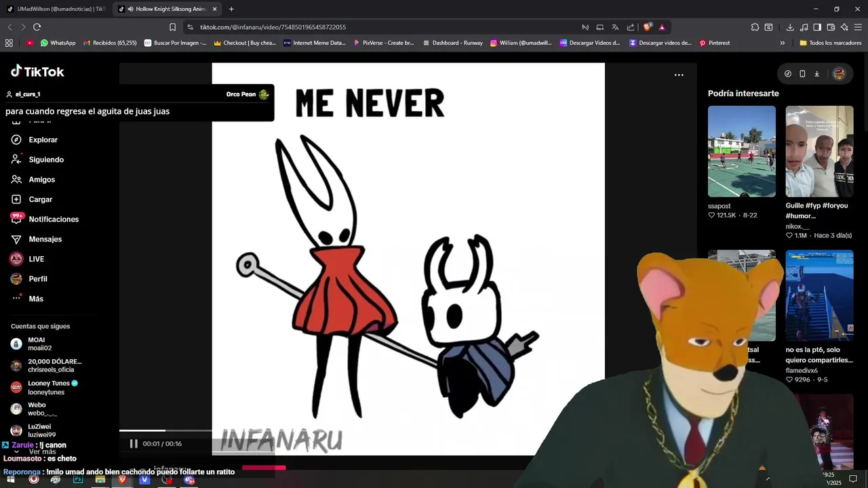Open the Brave Wallet icon

coord(831,27)
